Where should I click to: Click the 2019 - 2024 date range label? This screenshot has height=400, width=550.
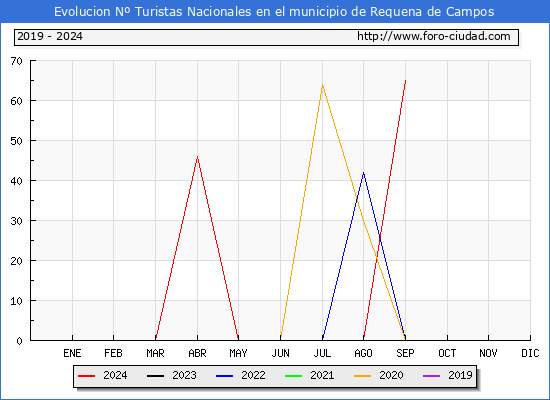pyautogui.click(x=50, y=36)
